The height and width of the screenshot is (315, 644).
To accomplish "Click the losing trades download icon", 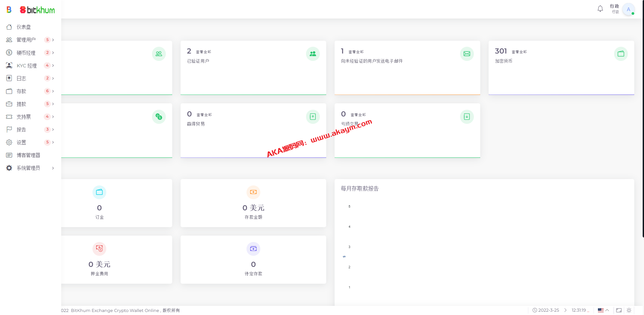I will click(467, 117).
